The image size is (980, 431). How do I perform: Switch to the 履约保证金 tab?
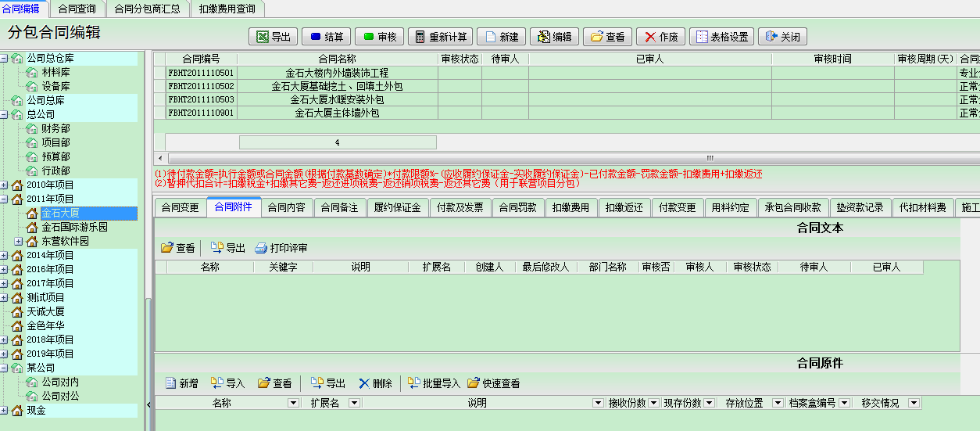[x=397, y=207]
